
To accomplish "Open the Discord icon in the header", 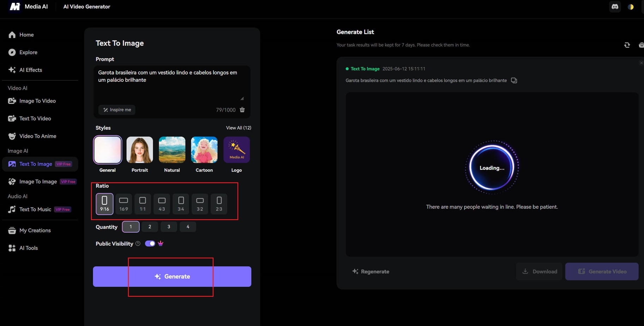I will (x=615, y=7).
